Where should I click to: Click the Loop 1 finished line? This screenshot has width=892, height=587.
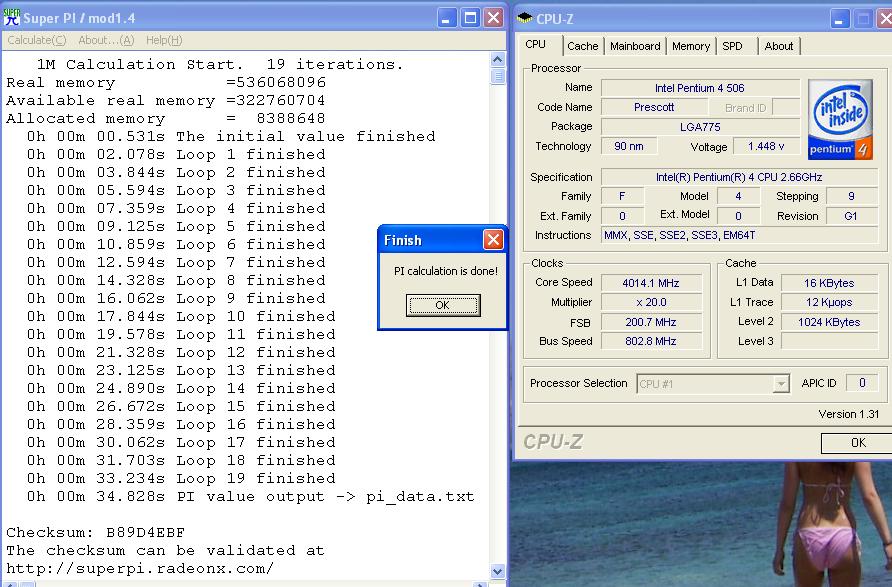pyautogui.click(x=176, y=154)
